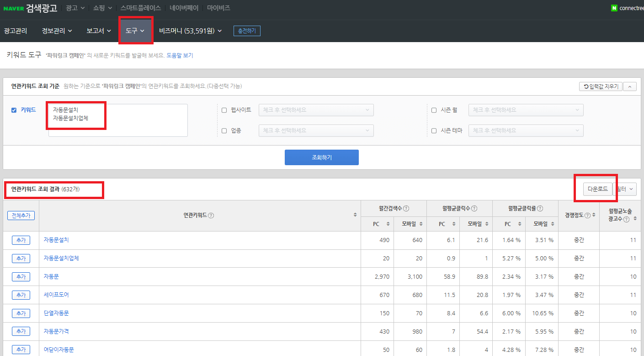Open the 도움말 보기 link

pos(180,55)
